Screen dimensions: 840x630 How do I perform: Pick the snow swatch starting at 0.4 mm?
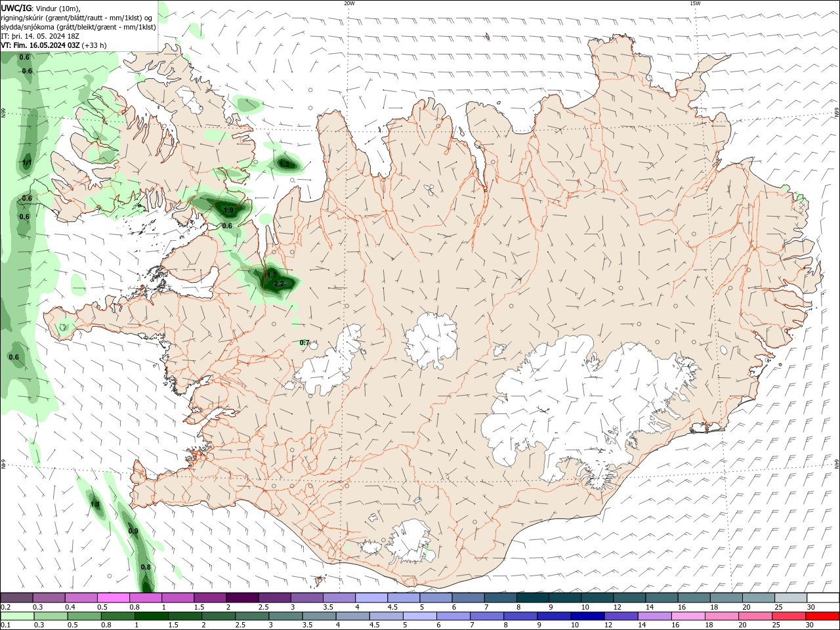[81, 598]
